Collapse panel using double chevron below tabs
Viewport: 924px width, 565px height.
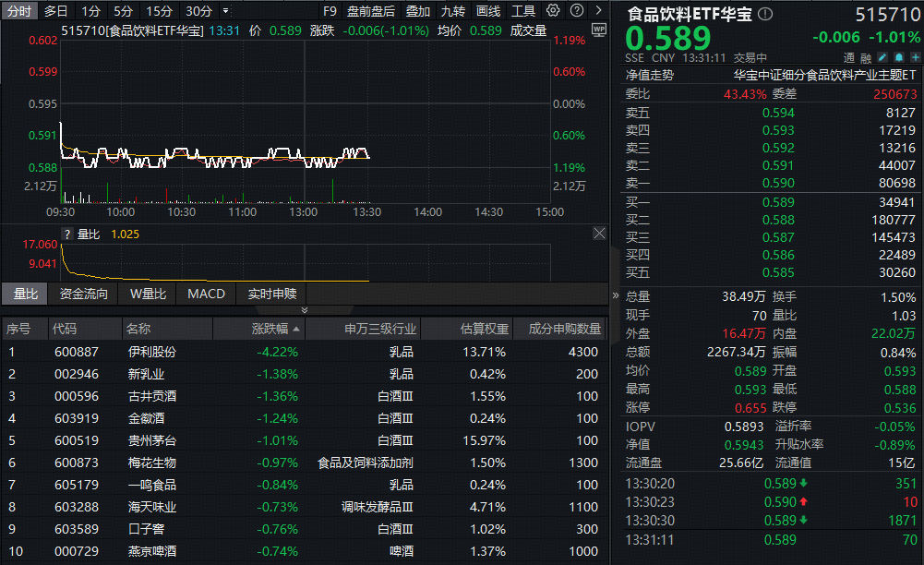tap(305, 309)
